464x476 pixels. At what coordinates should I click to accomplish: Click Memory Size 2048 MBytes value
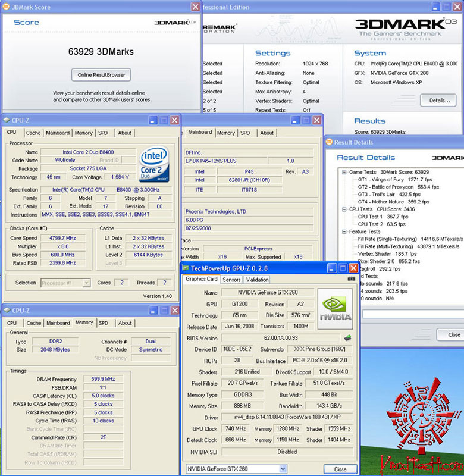point(55,350)
